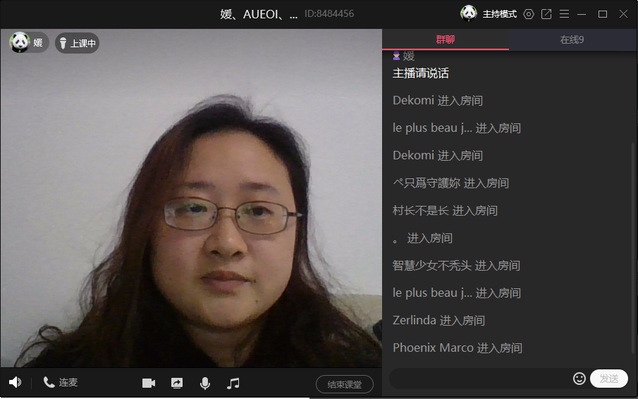Click the 结束课堂 button
This screenshot has width=638, height=399.
(x=345, y=384)
